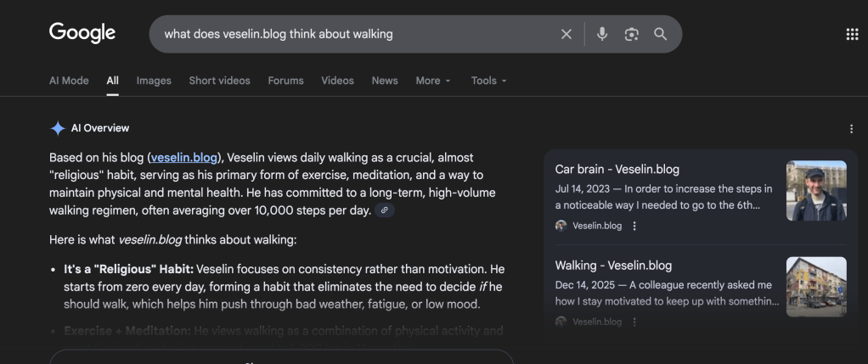Switch to the Images tab

point(154,81)
